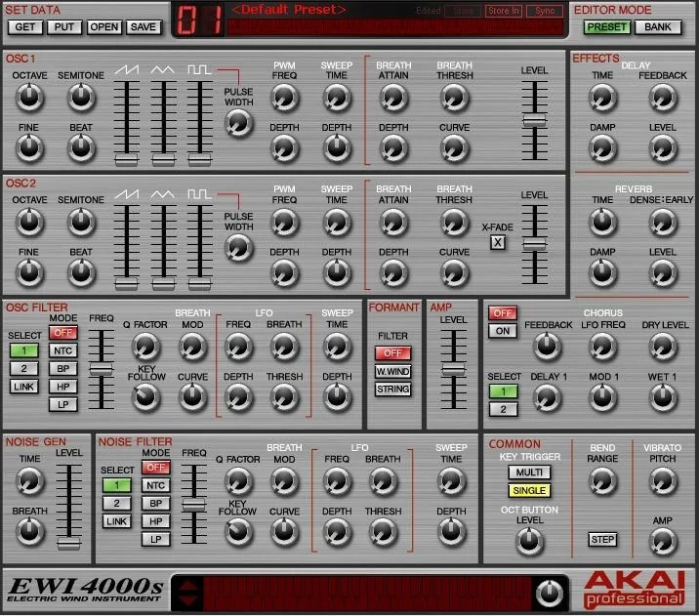The height and width of the screenshot is (616, 699).
Task: Click OSC 1 PWM Freq knob
Action: coord(284,98)
